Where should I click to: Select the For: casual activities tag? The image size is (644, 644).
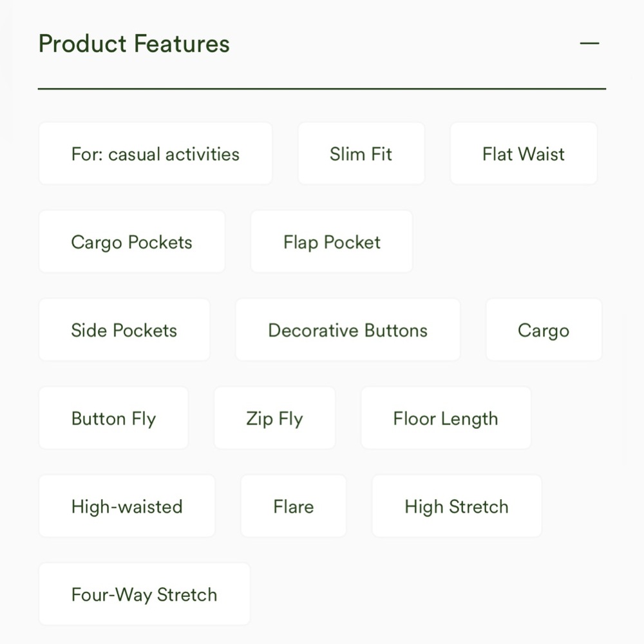[x=155, y=154]
